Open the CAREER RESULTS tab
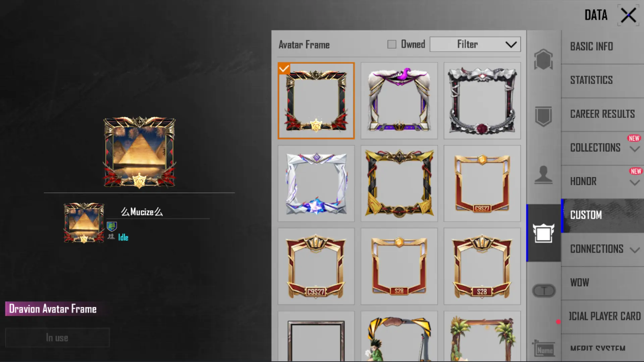The image size is (644, 362). tap(602, 114)
